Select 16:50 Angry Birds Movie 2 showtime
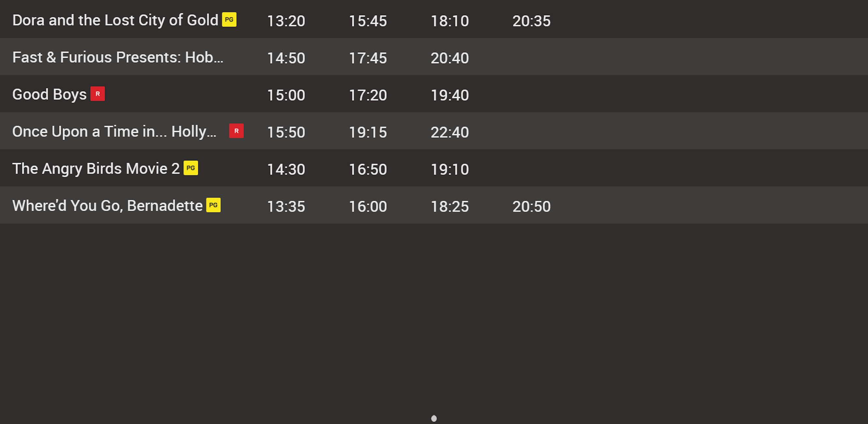The height and width of the screenshot is (424, 868). [x=368, y=169]
